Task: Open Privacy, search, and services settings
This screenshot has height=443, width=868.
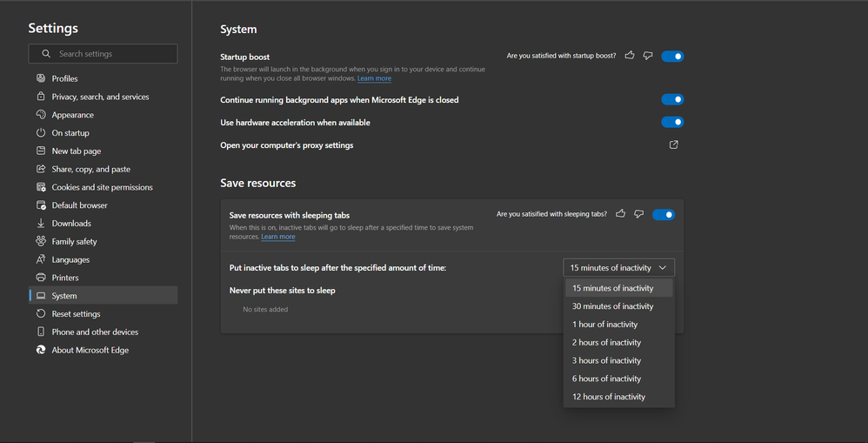Action: click(100, 97)
